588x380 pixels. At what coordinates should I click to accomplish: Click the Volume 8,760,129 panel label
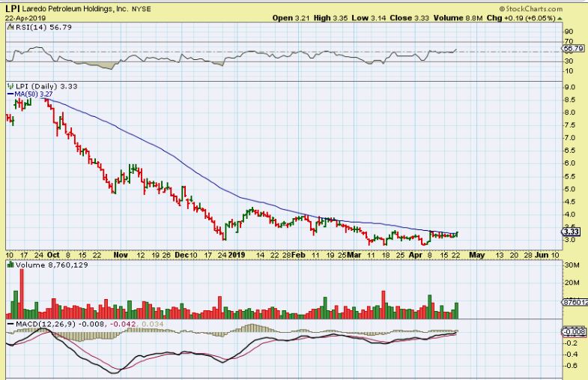[52, 265]
